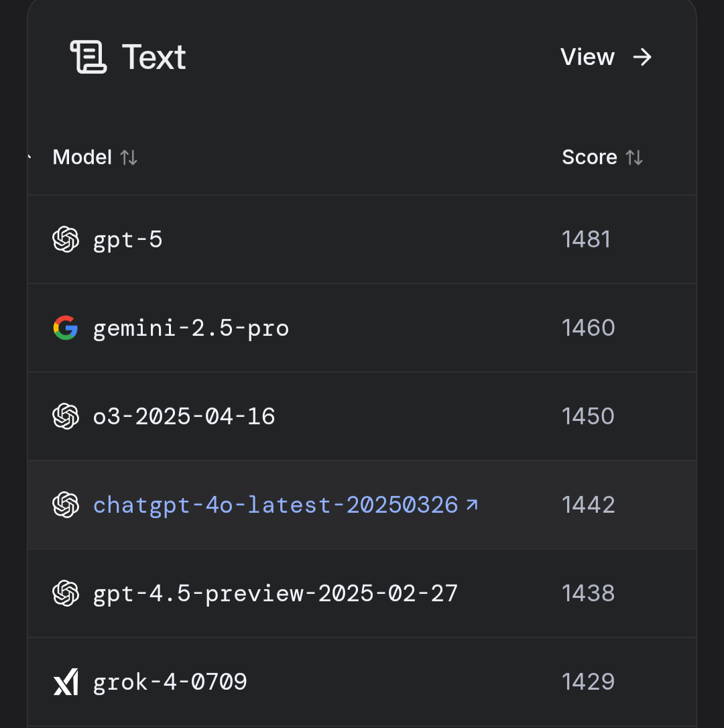Viewport: 724px width, 728px height.
Task: Click the OpenAI logo beside gpt-5
Action: click(x=66, y=239)
